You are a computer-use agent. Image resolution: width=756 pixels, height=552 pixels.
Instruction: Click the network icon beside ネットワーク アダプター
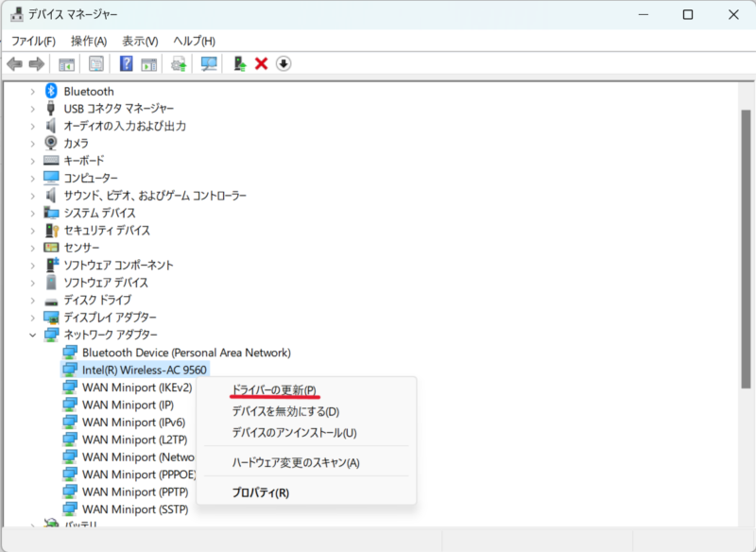(x=51, y=335)
